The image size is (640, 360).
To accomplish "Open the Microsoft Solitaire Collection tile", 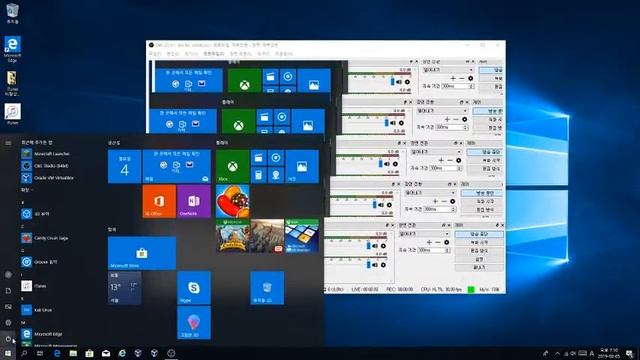I will [x=302, y=236].
